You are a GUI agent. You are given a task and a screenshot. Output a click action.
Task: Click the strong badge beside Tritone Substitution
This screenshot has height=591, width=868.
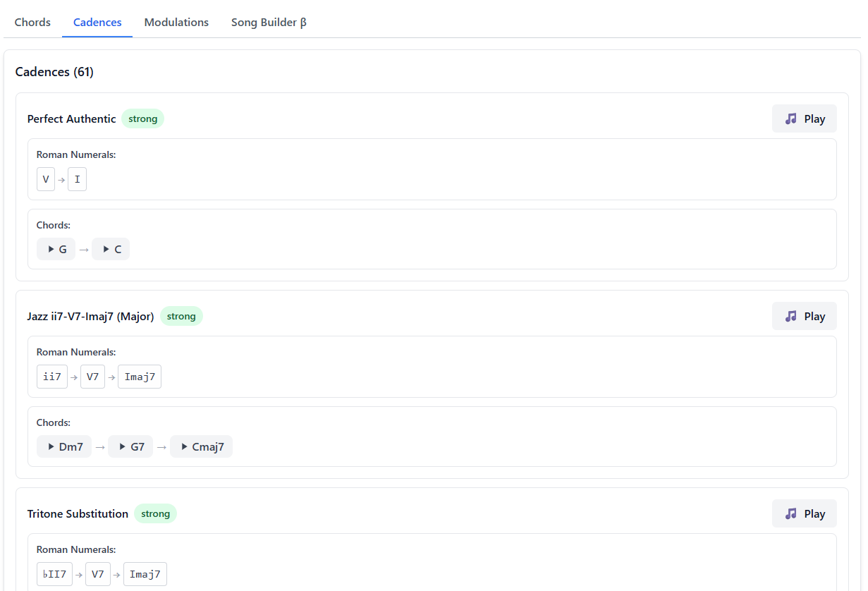(x=155, y=513)
